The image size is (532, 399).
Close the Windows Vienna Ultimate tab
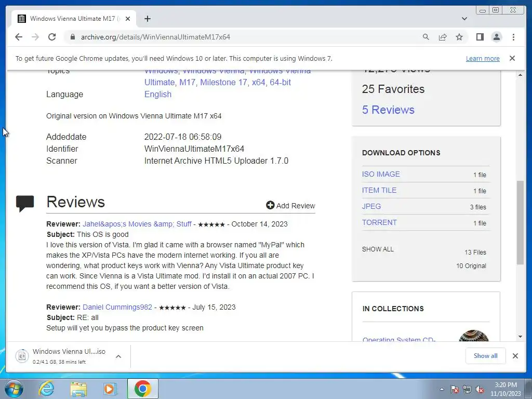[128, 19]
